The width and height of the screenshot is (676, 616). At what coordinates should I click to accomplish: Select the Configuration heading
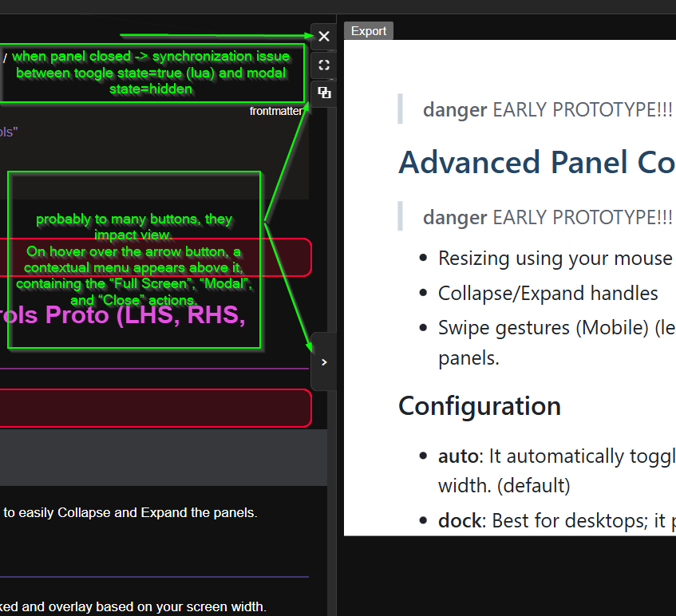[479, 405]
